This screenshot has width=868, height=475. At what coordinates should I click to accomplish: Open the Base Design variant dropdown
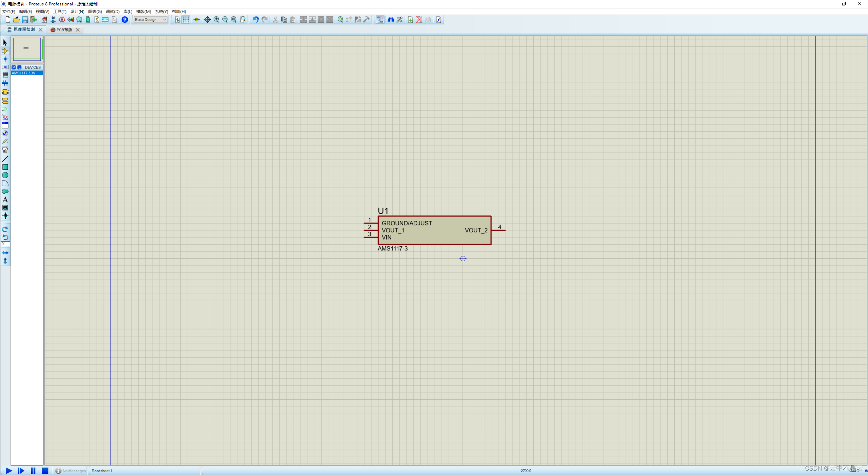pos(151,20)
